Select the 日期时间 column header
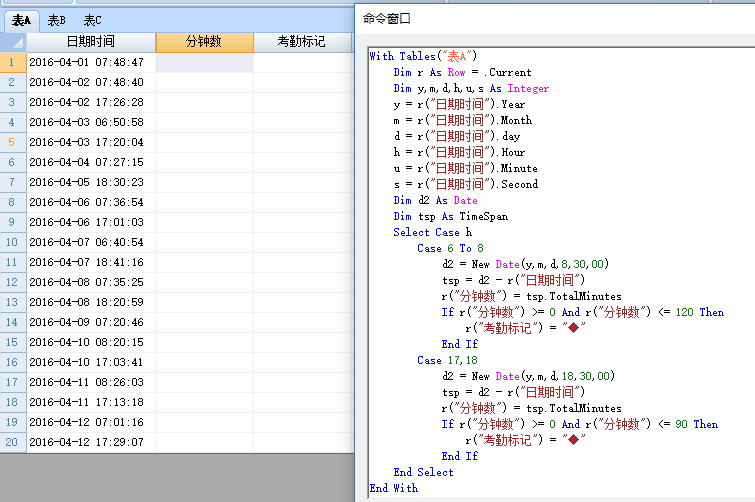755x502 pixels. pyautogui.click(x=91, y=42)
